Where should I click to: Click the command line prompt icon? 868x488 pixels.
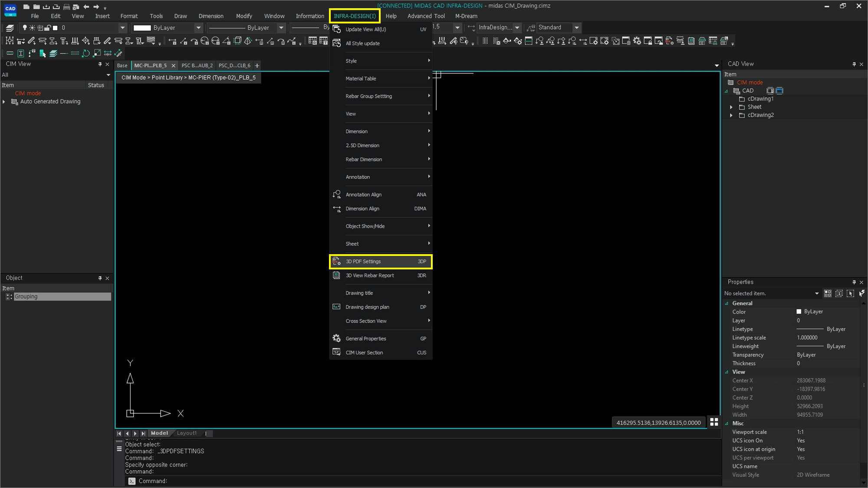tap(132, 481)
